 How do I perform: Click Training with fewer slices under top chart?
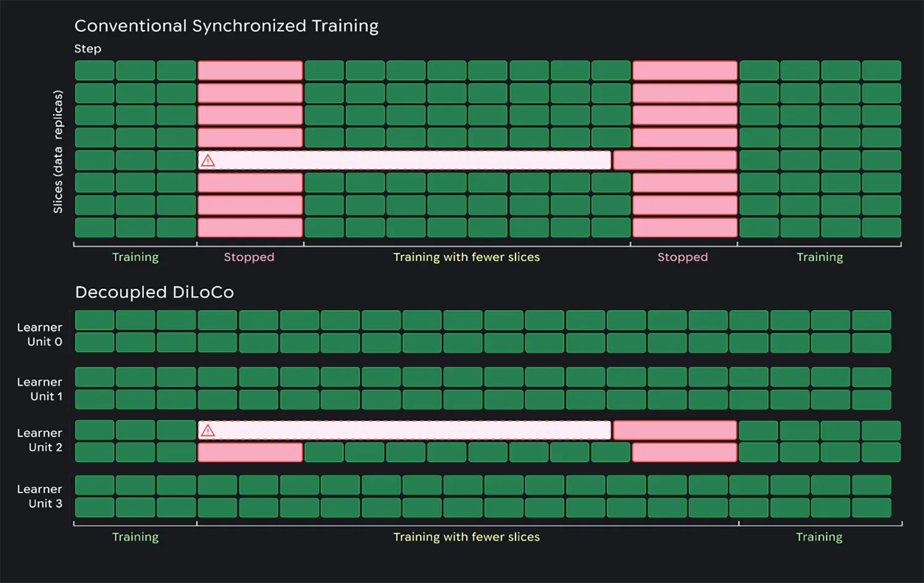click(466, 257)
